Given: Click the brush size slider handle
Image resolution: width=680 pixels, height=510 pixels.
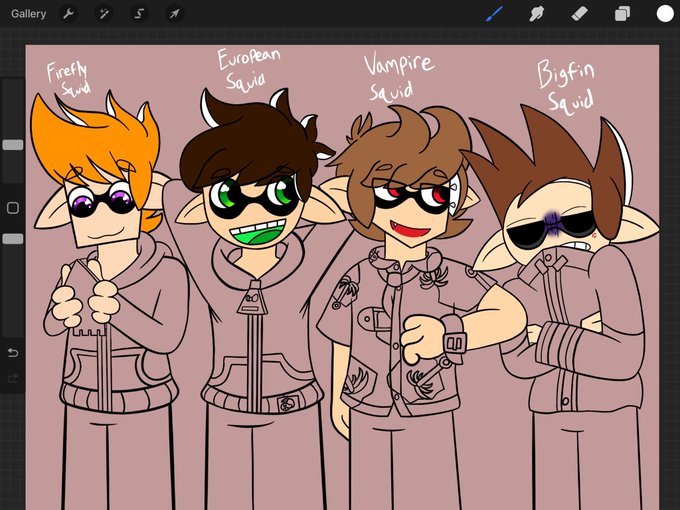Looking at the screenshot, I should [13, 145].
